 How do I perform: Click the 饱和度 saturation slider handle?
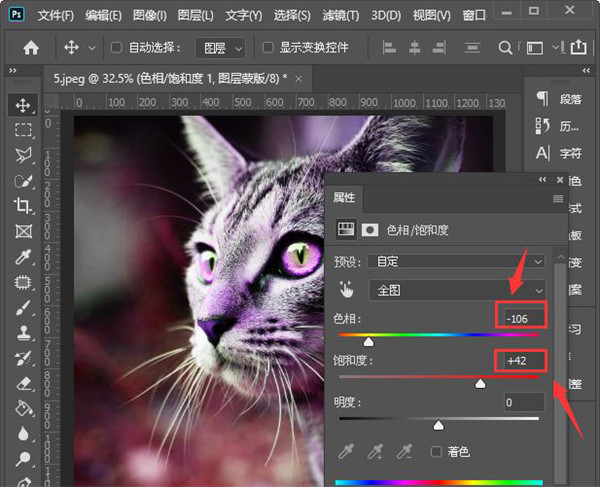480,383
